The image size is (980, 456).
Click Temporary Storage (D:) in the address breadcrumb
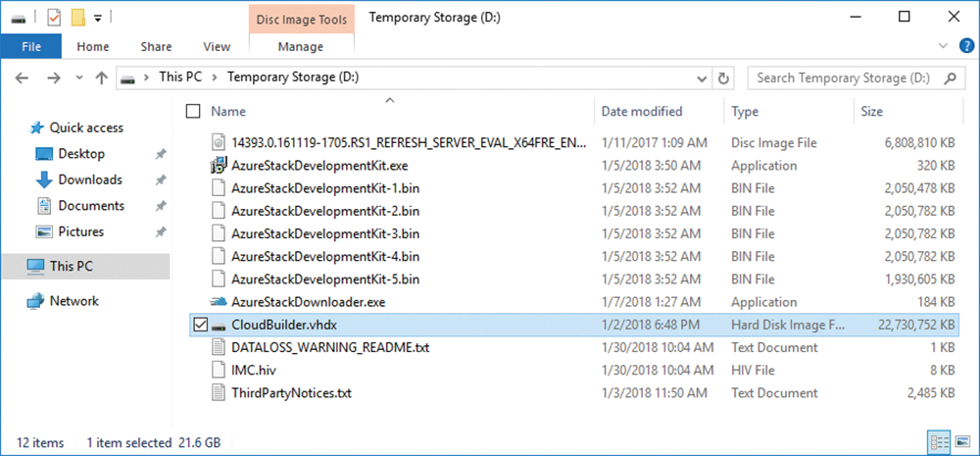tap(292, 77)
